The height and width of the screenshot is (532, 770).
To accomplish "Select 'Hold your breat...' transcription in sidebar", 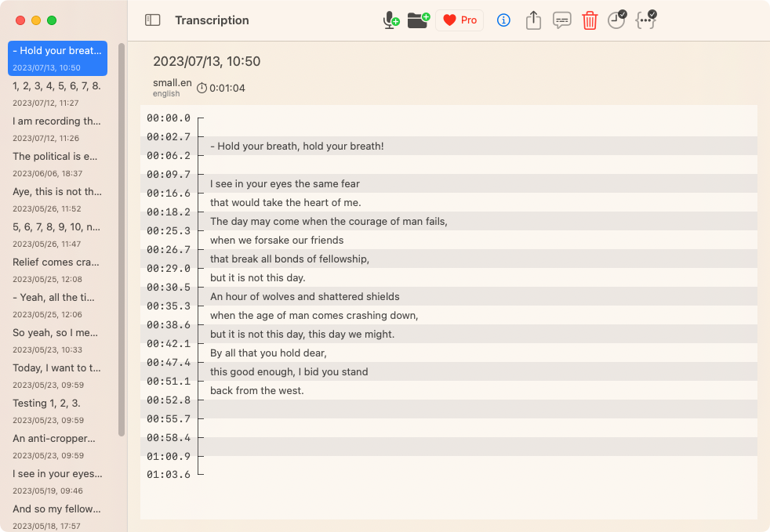I will [x=57, y=59].
